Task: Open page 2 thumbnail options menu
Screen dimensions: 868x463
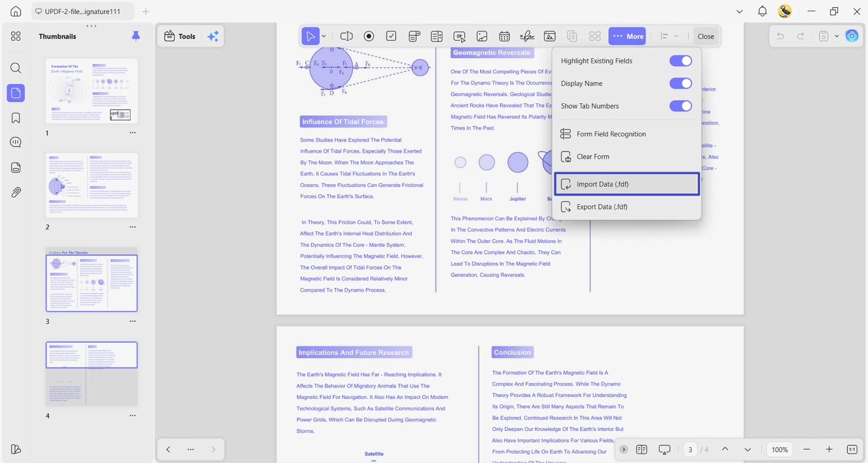Action: point(132,227)
